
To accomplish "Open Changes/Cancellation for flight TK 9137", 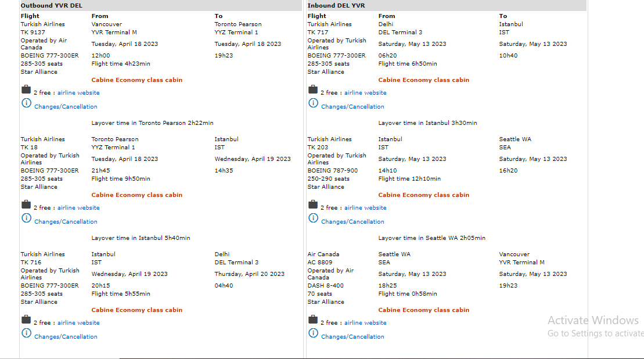I will (66, 107).
